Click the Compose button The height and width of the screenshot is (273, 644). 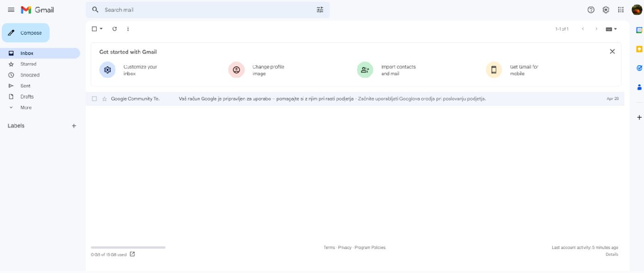pyautogui.click(x=26, y=33)
